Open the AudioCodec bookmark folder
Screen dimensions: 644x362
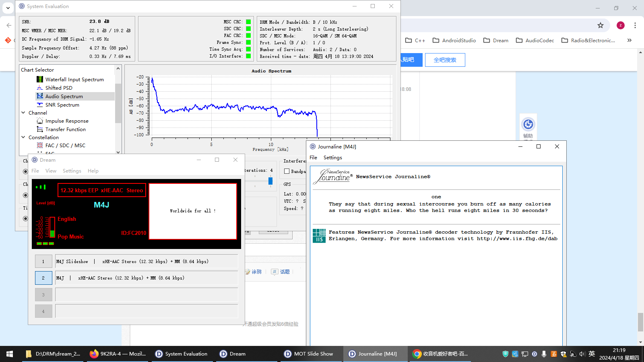pyautogui.click(x=535, y=40)
